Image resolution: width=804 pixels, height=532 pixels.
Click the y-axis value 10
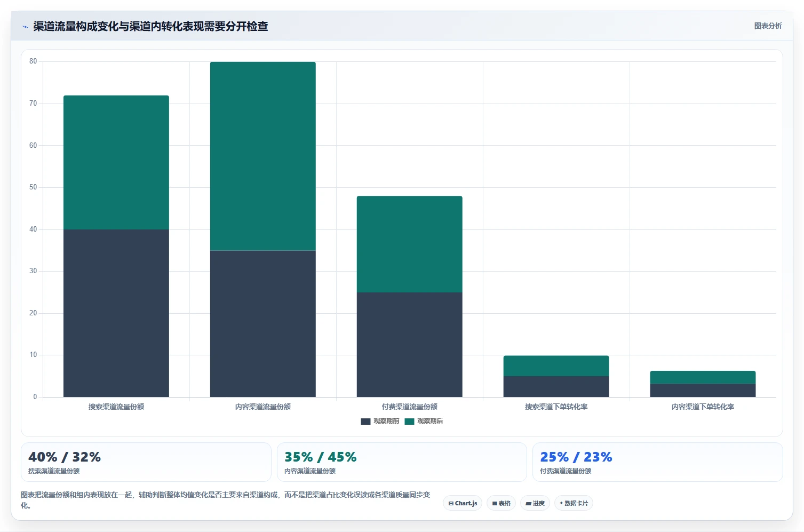coord(33,355)
